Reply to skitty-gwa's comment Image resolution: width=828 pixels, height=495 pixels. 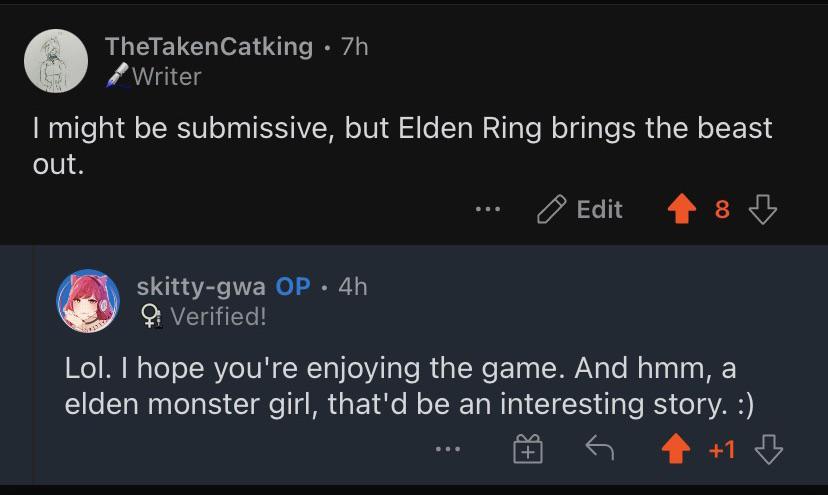tap(599, 450)
